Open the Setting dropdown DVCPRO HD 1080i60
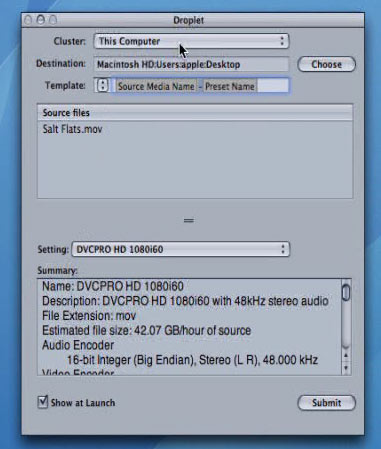The height and width of the screenshot is (449, 381). (x=181, y=249)
